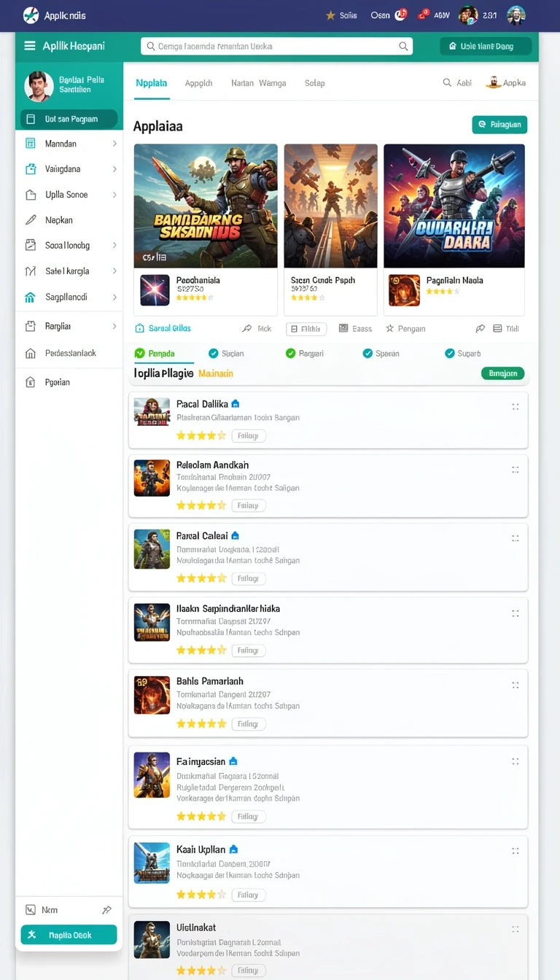Click the Nkm icon at the sidebar bottom

point(31,910)
